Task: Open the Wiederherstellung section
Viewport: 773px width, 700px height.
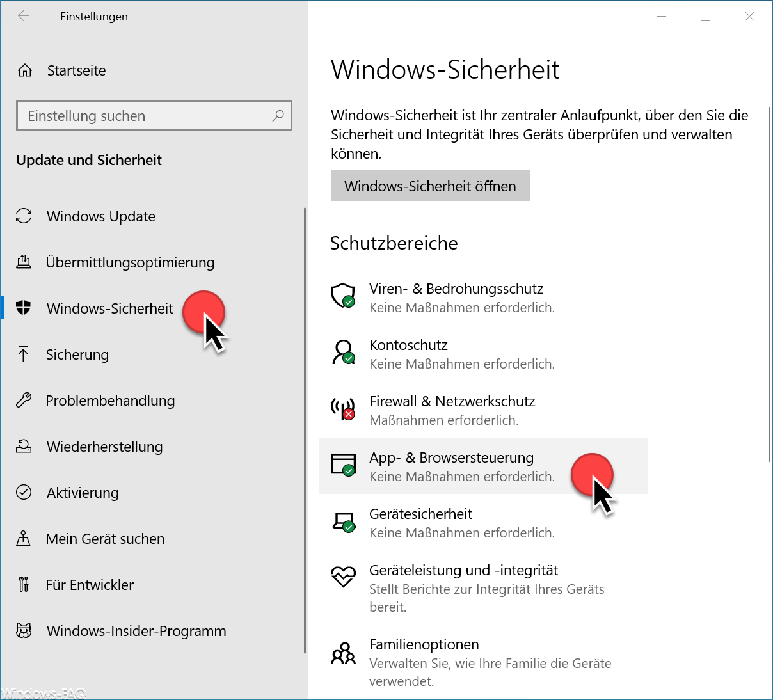Action: 105,447
